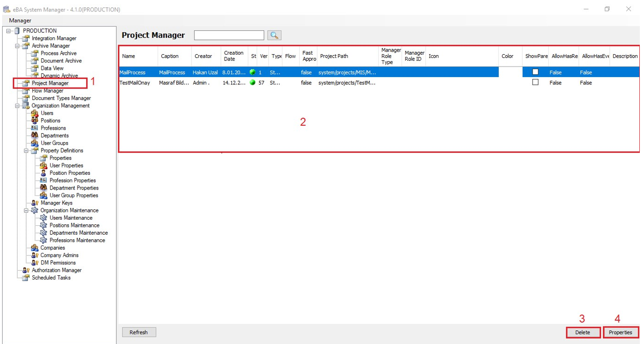The width and height of the screenshot is (644, 344).
Task: Click the Users Maintenance gear icon
Action: click(x=44, y=218)
